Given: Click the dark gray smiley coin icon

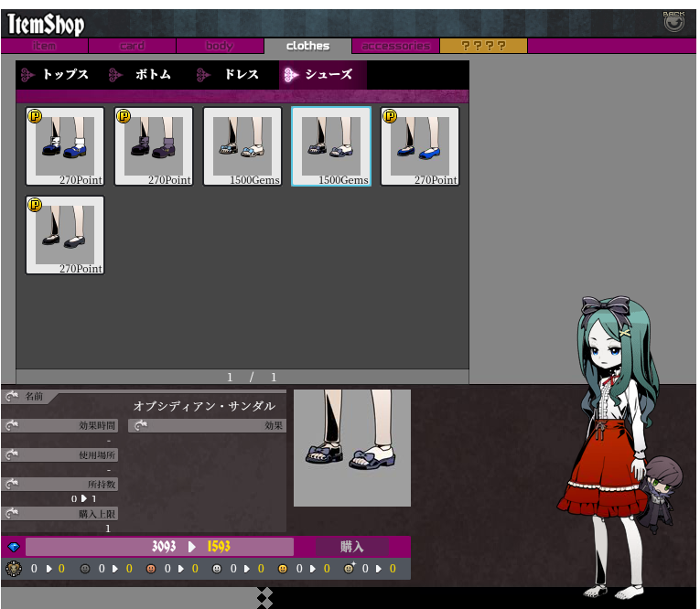Looking at the screenshot, I should click(x=85, y=569).
